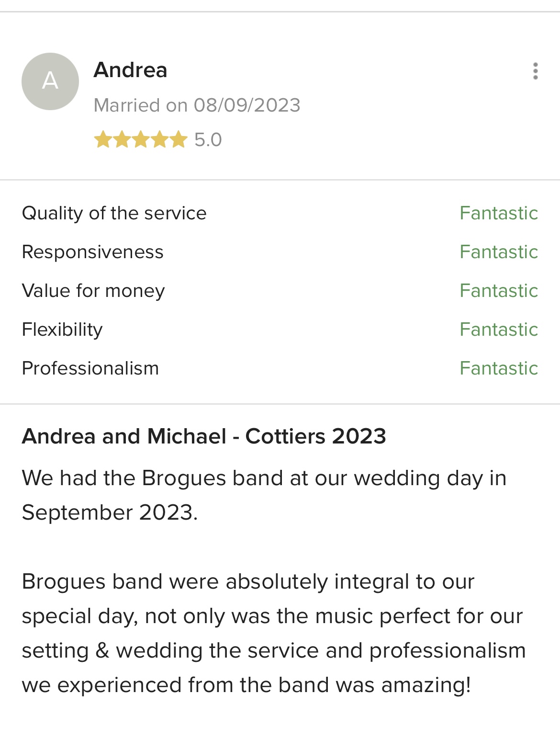Click the five-star rating icons

(x=140, y=140)
